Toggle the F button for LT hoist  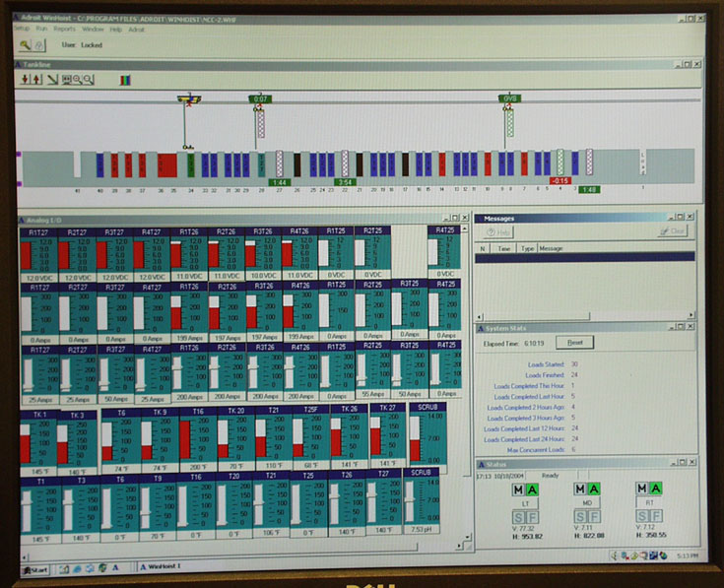[532, 516]
